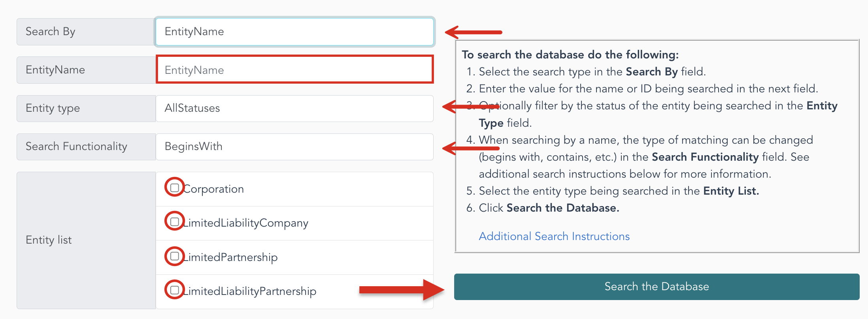Enable the LimitedPartnership checkbox
This screenshot has height=319, width=868.
pos(174,256)
